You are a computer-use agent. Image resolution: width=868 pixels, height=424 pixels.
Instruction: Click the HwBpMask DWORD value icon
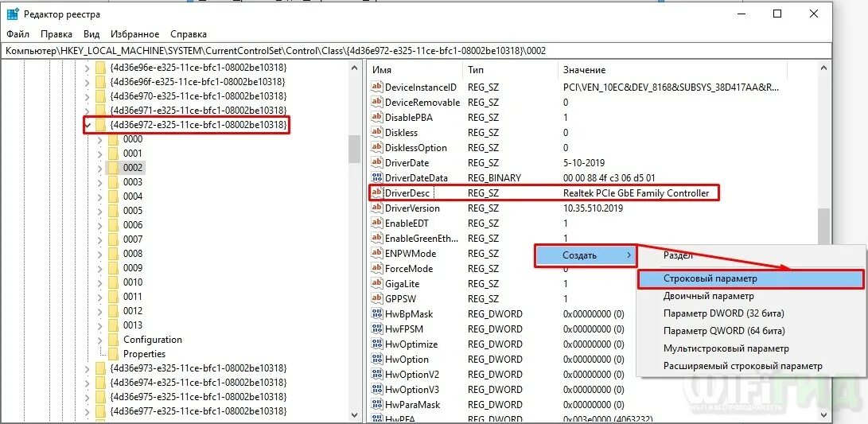[377, 314]
